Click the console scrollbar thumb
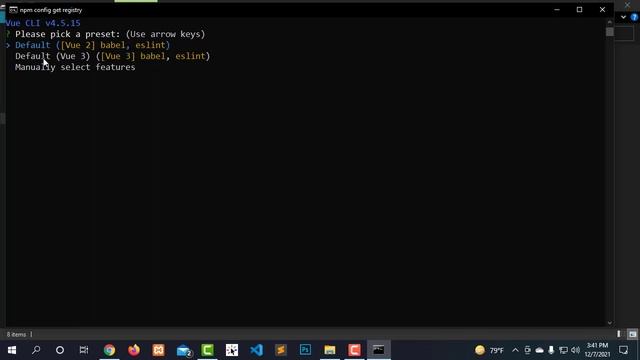Viewport: 640px width, 360px height. (x=610, y=32)
